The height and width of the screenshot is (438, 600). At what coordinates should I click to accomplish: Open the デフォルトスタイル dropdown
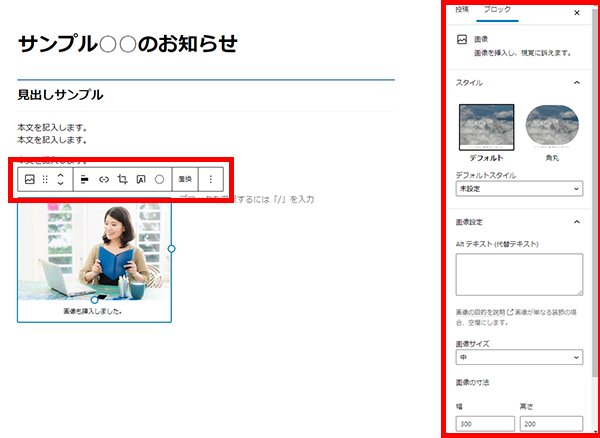coord(518,189)
